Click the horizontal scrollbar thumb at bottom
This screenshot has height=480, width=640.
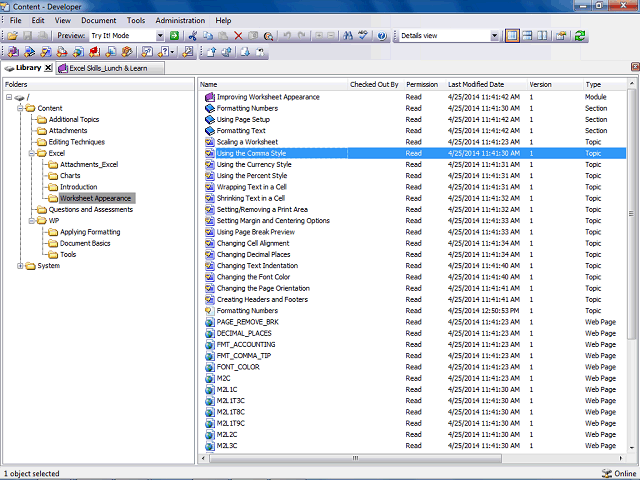pyautogui.click(x=356, y=458)
